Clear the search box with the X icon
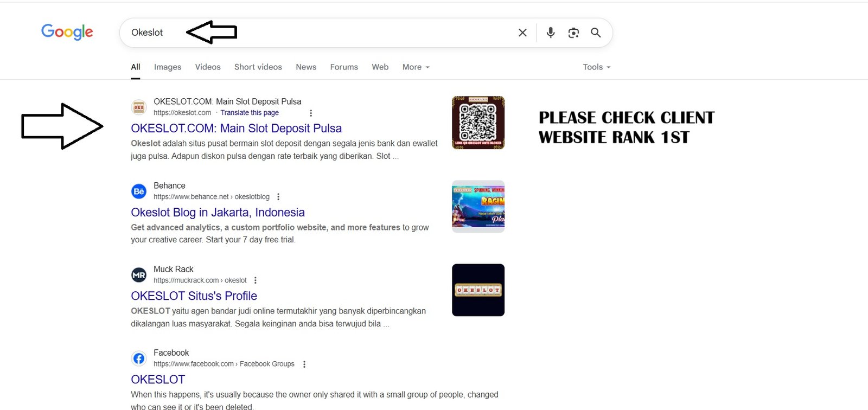868x410 pixels. point(522,33)
